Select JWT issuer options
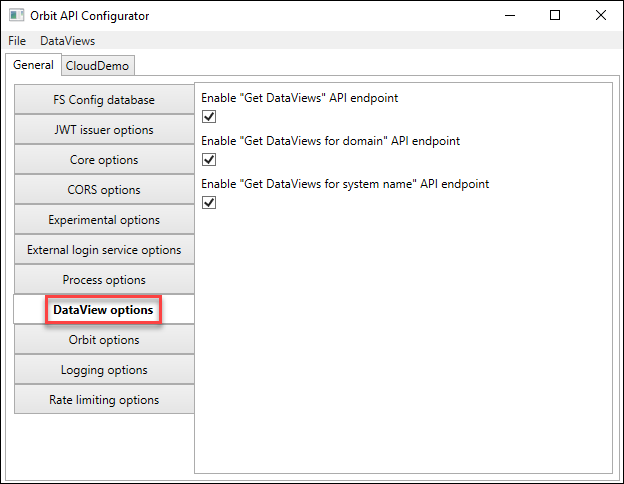This screenshot has height=484, width=624. click(x=104, y=129)
